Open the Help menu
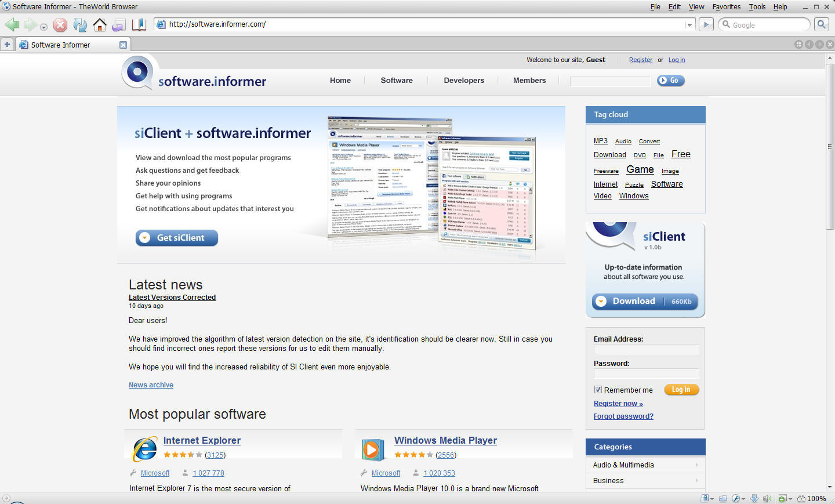 click(x=780, y=7)
